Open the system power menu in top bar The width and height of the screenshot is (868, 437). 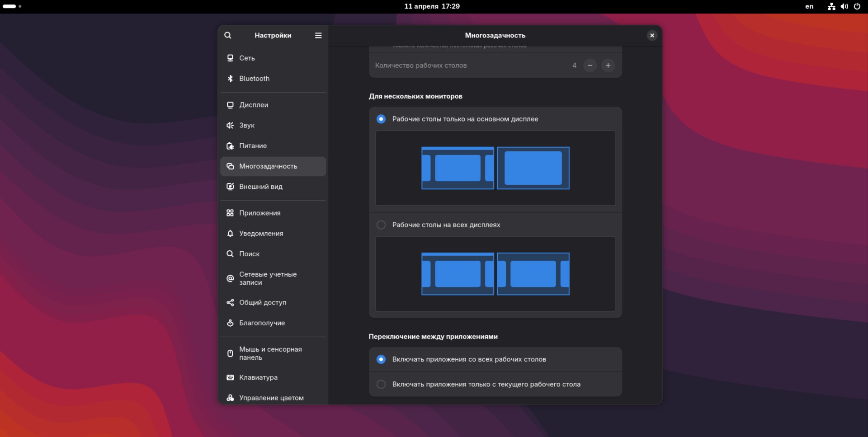click(x=857, y=6)
